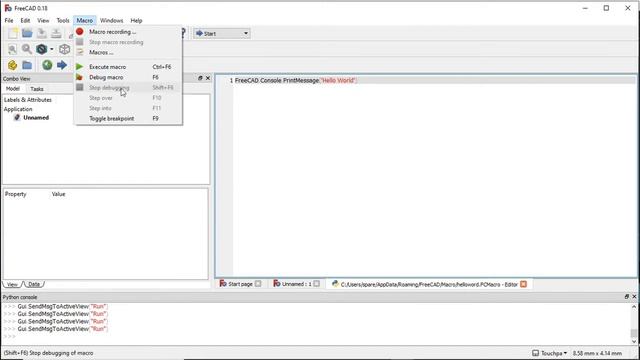Open the Windows menu
640x360 pixels.
[111, 20]
